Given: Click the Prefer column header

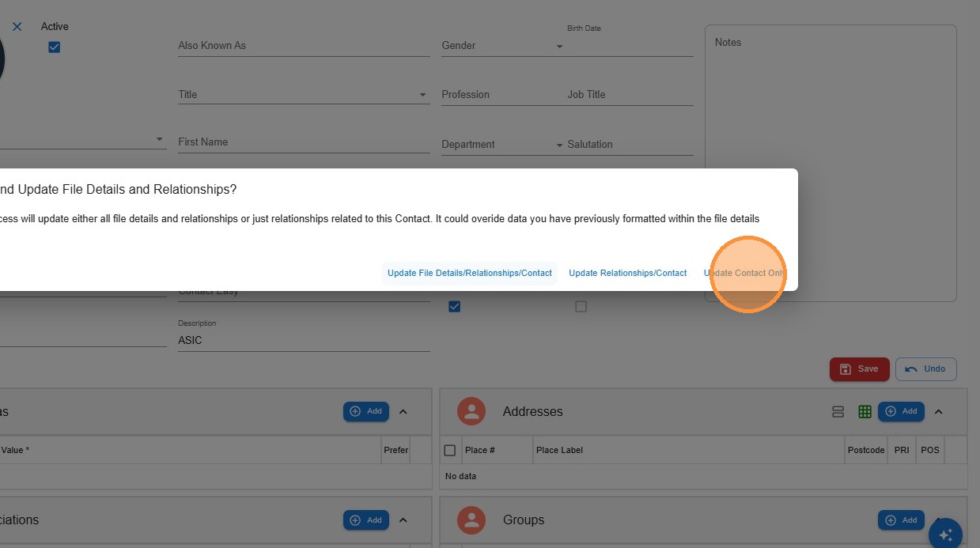Looking at the screenshot, I should pyautogui.click(x=396, y=451).
